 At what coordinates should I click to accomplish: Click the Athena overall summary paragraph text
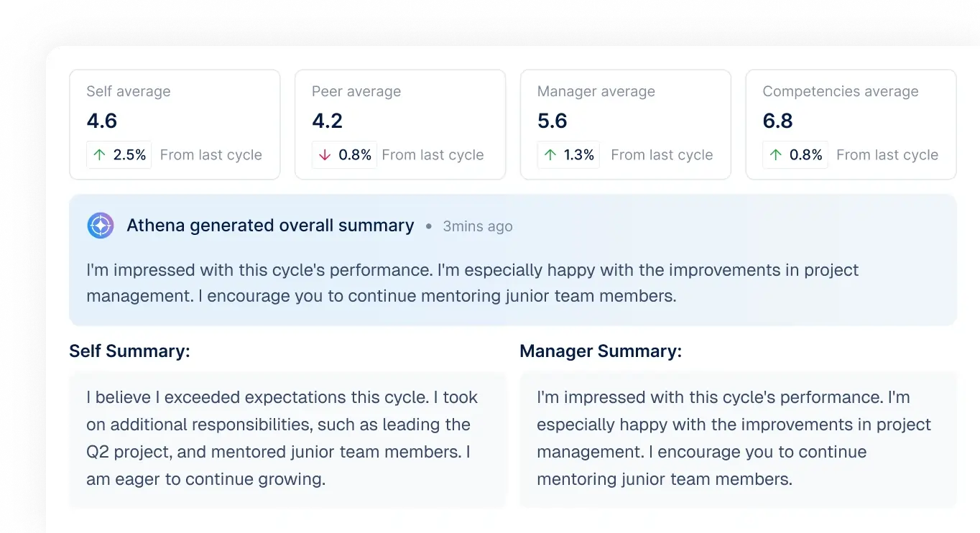pos(472,283)
